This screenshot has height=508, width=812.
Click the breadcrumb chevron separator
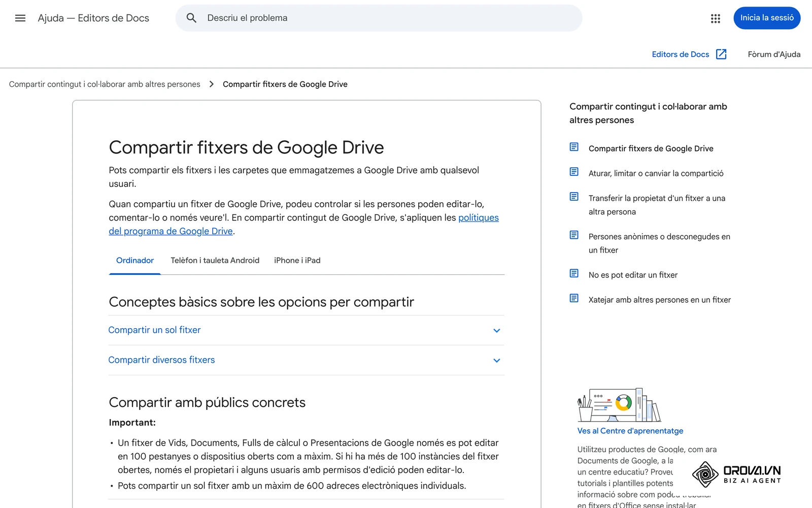tap(212, 84)
